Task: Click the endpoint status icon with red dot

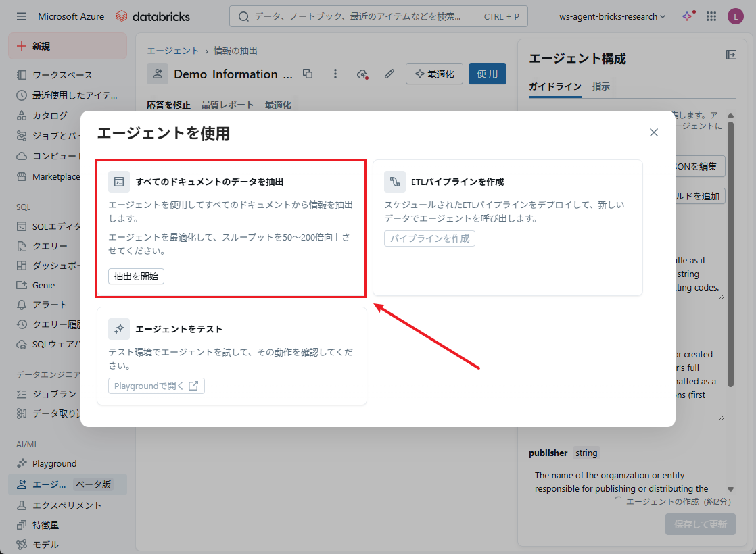Action: coord(362,74)
